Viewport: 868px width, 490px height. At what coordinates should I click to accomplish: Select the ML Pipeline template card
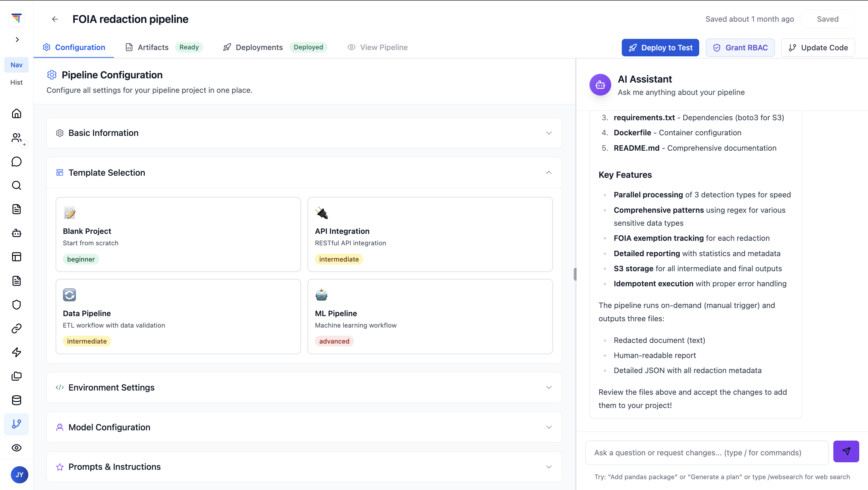430,316
